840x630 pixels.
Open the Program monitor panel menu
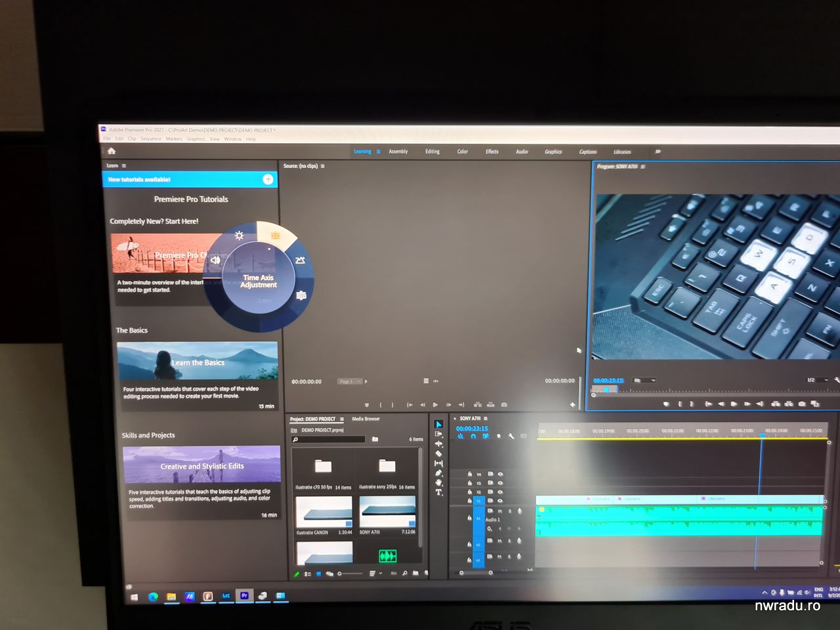click(642, 167)
